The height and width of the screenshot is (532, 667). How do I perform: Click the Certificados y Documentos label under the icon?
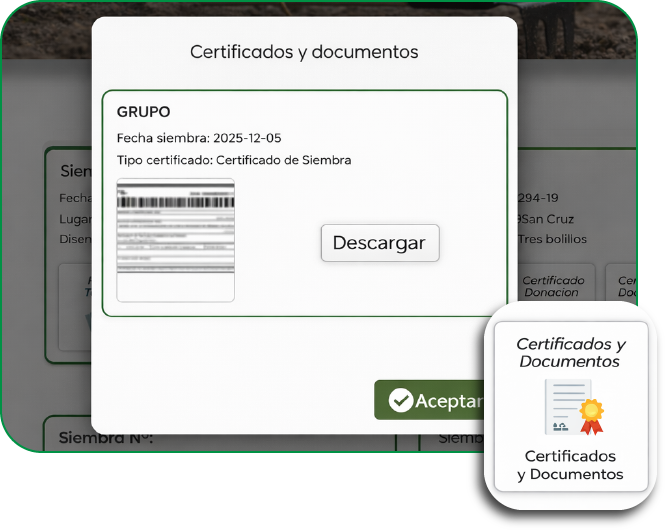coord(570,465)
